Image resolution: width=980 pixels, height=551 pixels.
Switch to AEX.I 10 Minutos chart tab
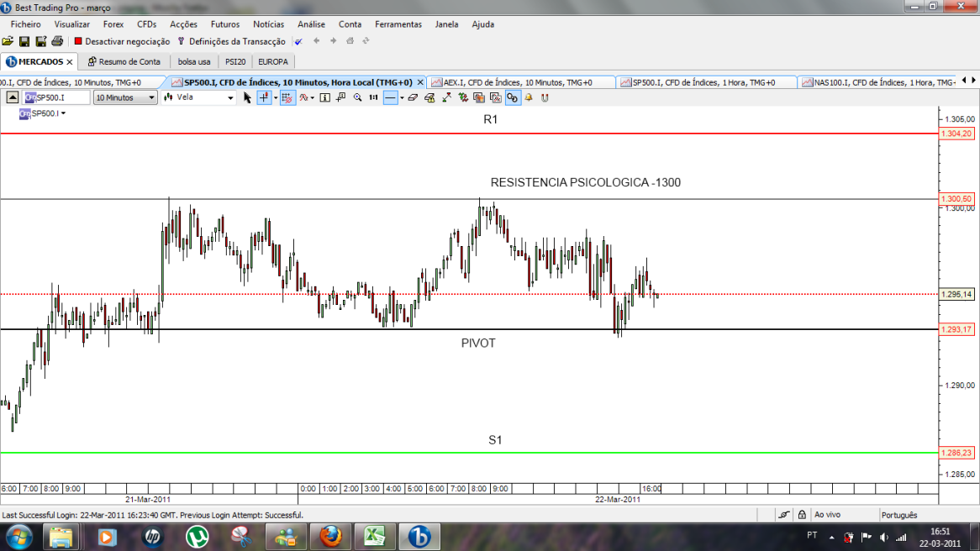pos(520,82)
